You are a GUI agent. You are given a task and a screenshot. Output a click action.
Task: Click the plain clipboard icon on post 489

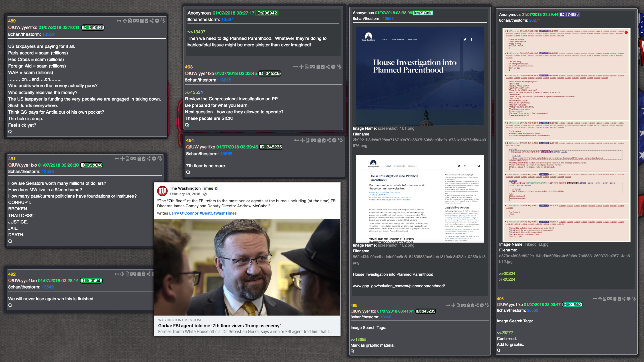coord(142,21)
